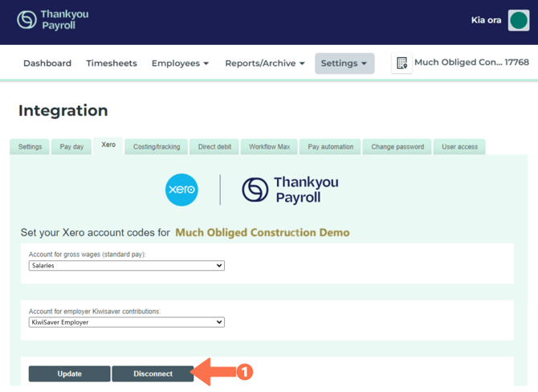Open the Settings dropdown menu

pos(344,63)
